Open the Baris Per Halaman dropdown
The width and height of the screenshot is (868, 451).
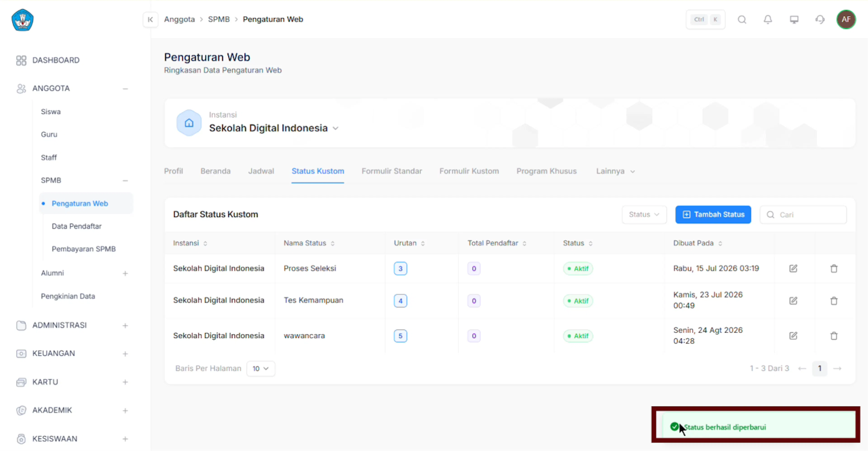260,368
